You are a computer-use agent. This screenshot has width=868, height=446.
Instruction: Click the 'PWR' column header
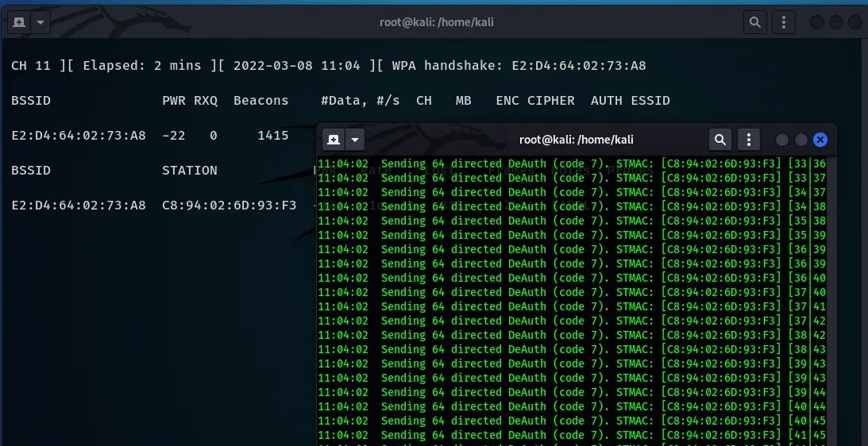pos(174,101)
